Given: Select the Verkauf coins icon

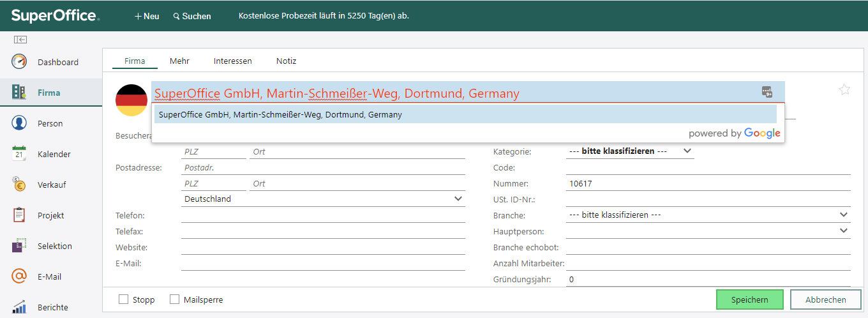Looking at the screenshot, I should (x=19, y=185).
